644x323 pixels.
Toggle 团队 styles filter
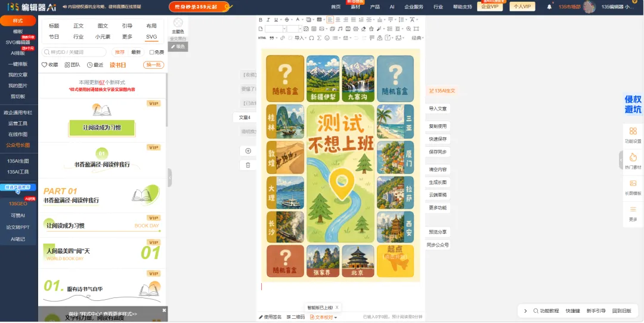click(72, 65)
